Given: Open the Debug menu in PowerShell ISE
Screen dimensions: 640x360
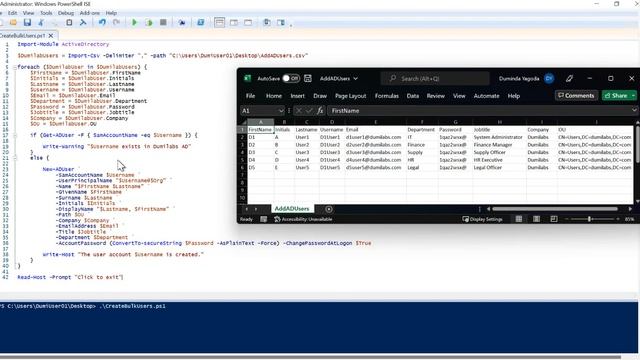Looking at the screenshot, I should click(66, 13).
